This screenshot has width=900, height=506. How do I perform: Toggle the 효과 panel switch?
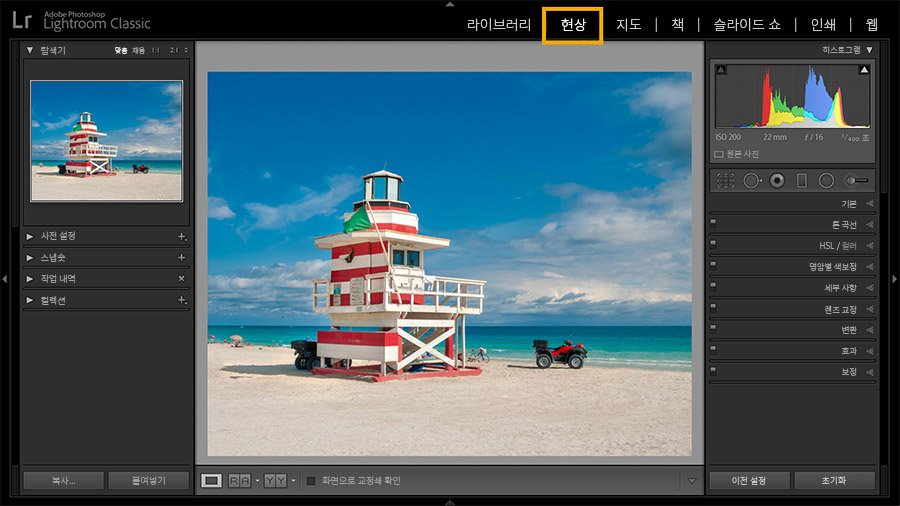click(713, 349)
